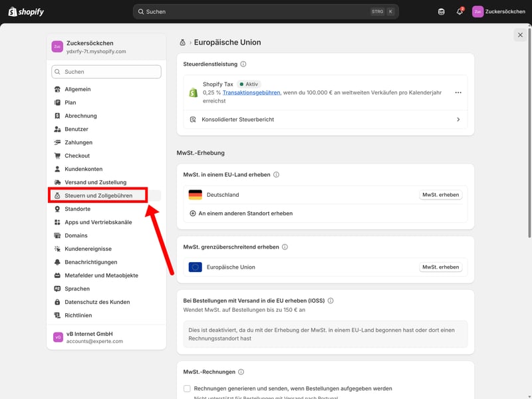Select Steuern und Zollgebühren in sidebar
Image resolution: width=532 pixels, height=399 pixels.
[x=98, y=196]
